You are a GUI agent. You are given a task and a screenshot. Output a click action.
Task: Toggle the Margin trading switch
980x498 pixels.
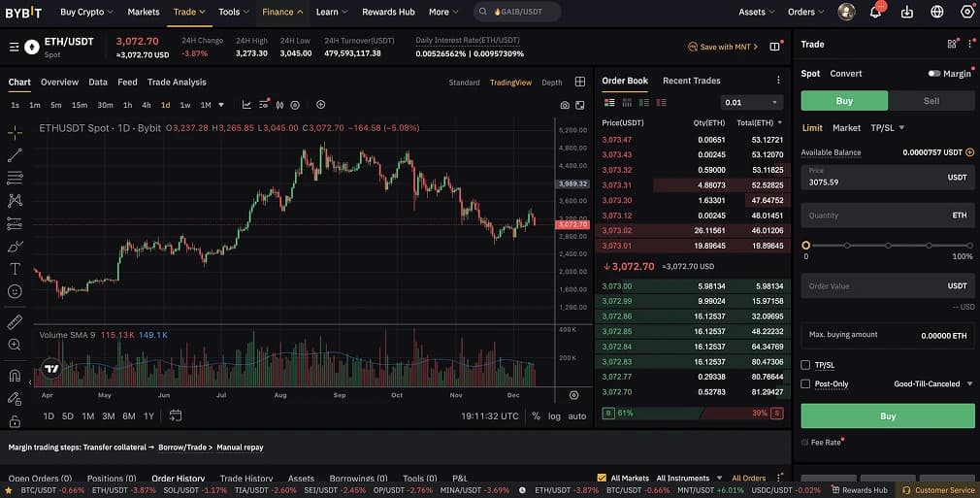933,73
